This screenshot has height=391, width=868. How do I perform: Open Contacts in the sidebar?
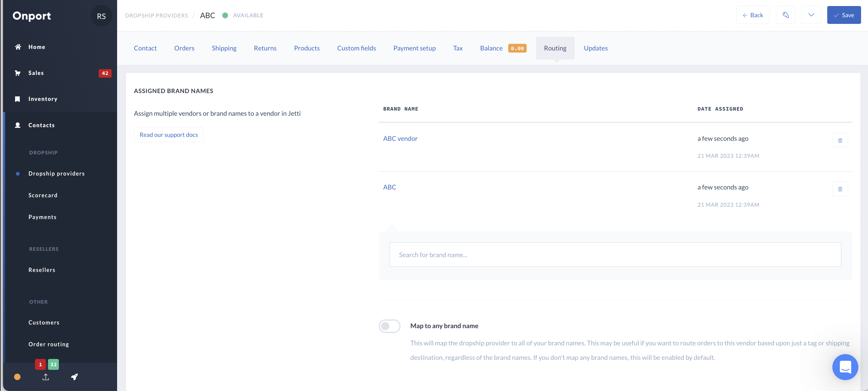click(41, 125)
